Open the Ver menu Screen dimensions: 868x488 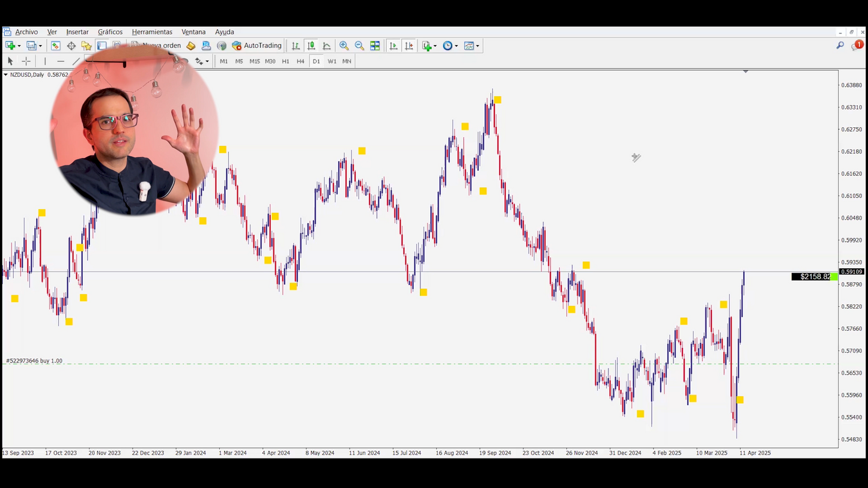point(52,32)
